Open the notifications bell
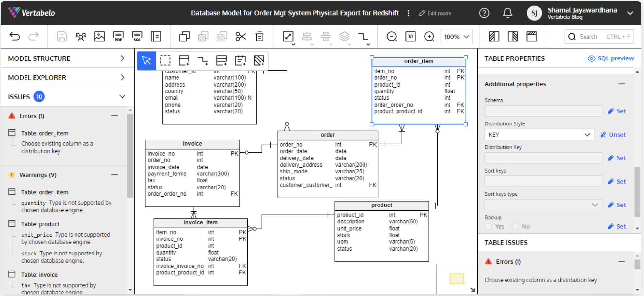The image size is (644, 296). tap(508, 13)
